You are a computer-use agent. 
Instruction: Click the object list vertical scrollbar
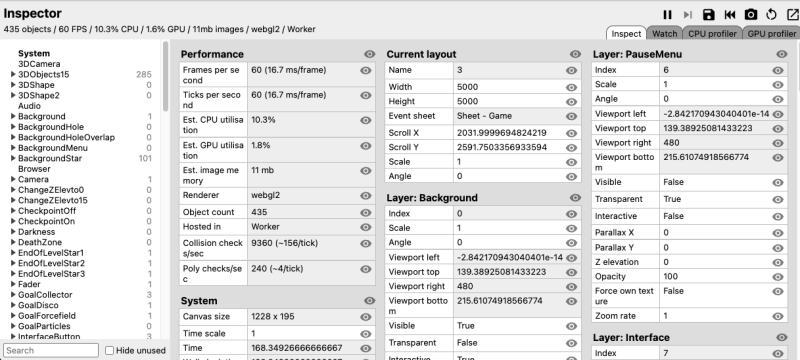tap(165, 76)
